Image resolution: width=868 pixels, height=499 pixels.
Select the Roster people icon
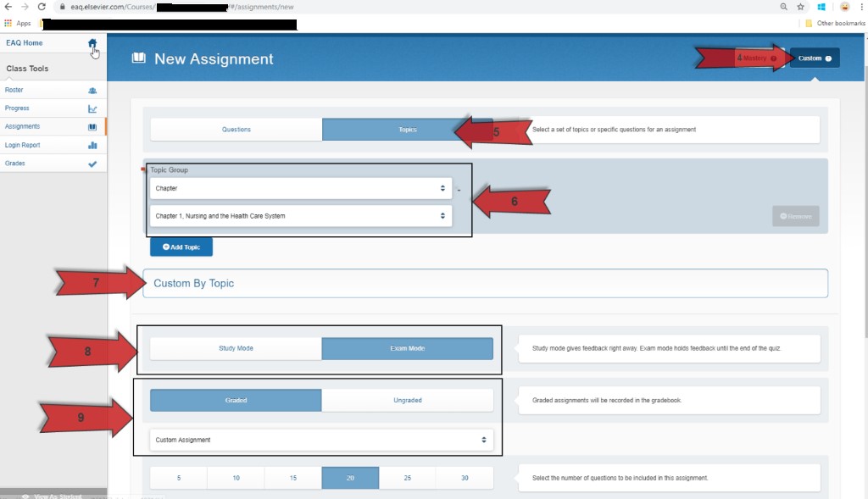[x=93, y=90]
